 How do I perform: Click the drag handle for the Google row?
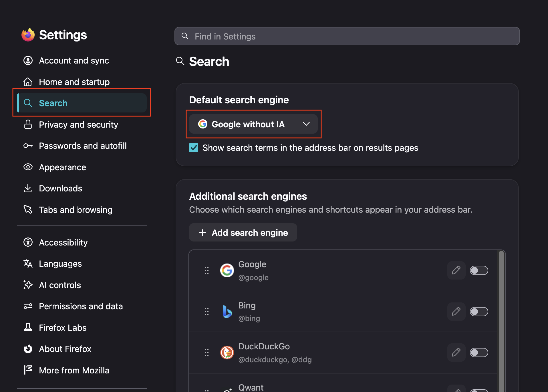[x=207, y=270]
